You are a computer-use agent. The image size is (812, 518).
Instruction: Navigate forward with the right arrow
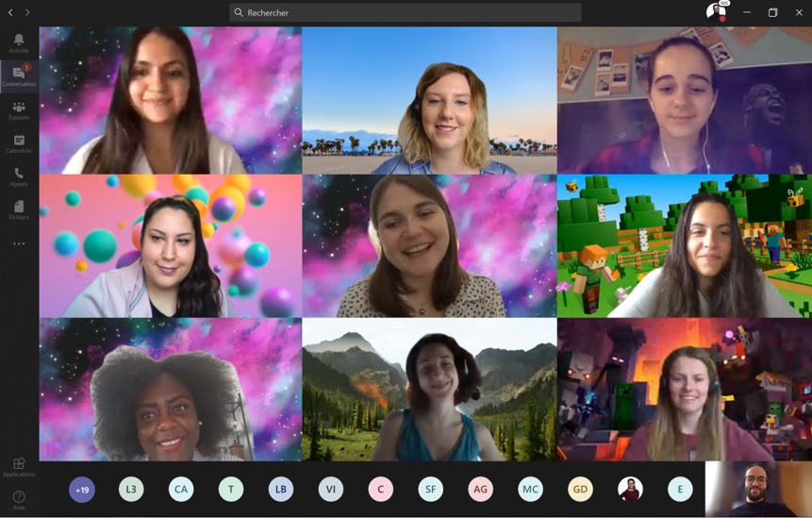pos(27,12)
